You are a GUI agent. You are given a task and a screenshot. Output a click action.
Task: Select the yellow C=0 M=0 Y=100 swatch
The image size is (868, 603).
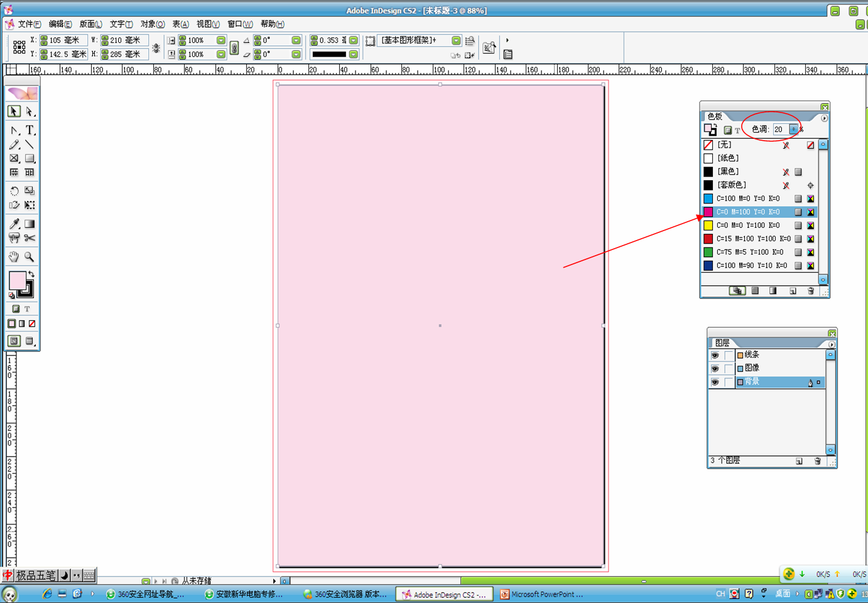pyautogui.click(x=747, y=225)
